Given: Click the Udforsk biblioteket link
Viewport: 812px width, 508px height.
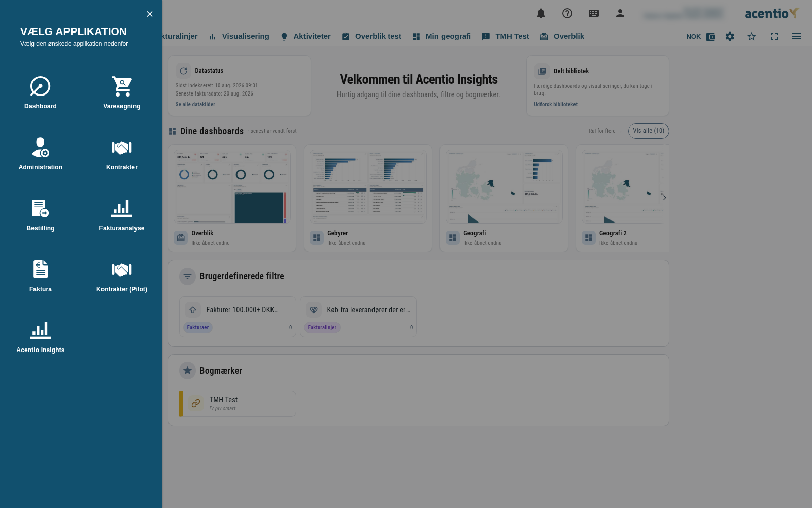Looking at the screenshot, I should (x=556, y=105).
